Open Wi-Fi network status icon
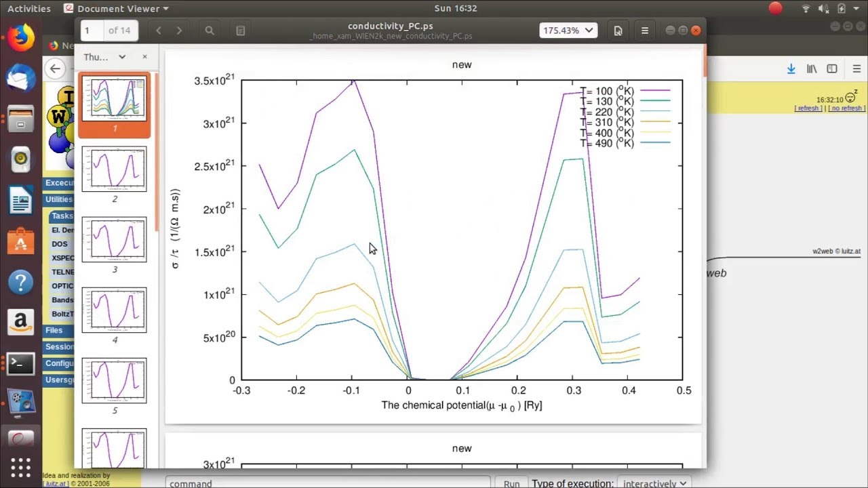 [806, 8]
